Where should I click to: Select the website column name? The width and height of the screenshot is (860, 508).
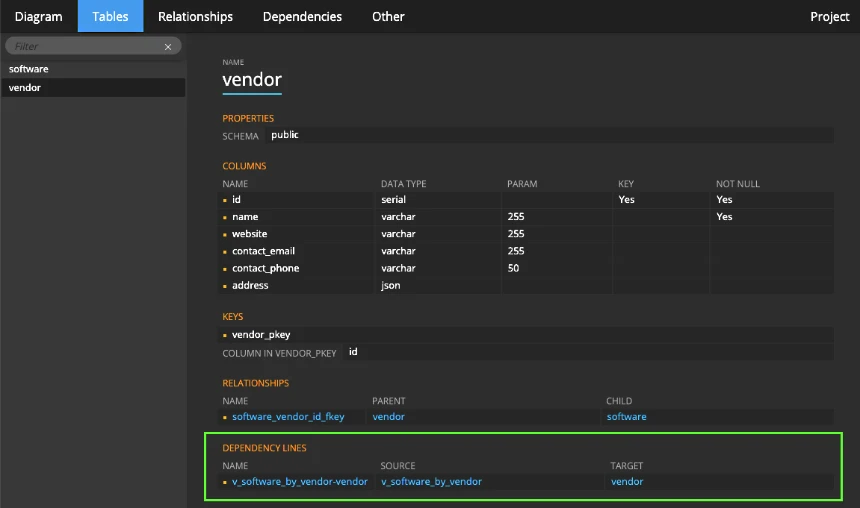click(250, 234)
